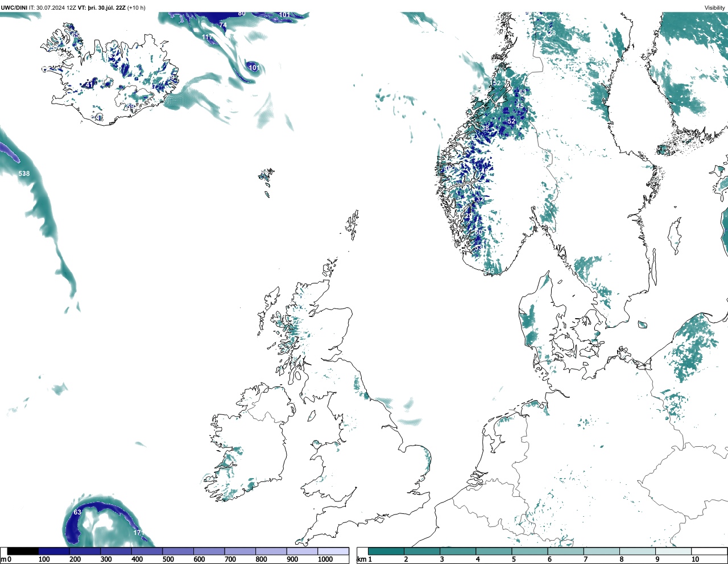
Task: Click the "5" km legend tick label
Action: point(514,559)
